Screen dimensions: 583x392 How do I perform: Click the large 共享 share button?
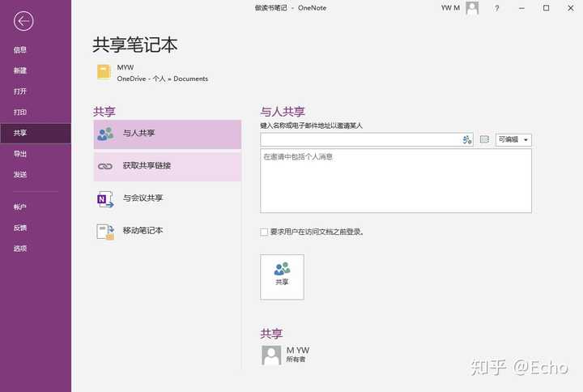283,277
